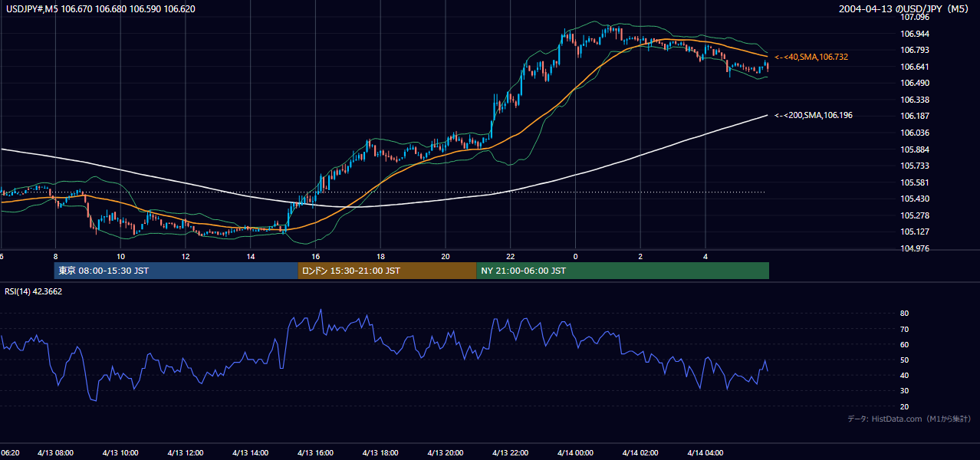This screenshot has height=460, width=980.
Task: Click the USDJPY#,M5 OHLC header text
Action: click(x=99, y=8)
